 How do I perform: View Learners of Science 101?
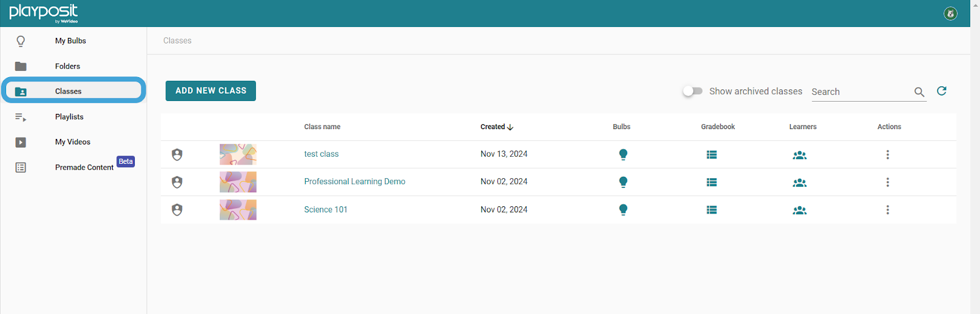tap(799, 210)
